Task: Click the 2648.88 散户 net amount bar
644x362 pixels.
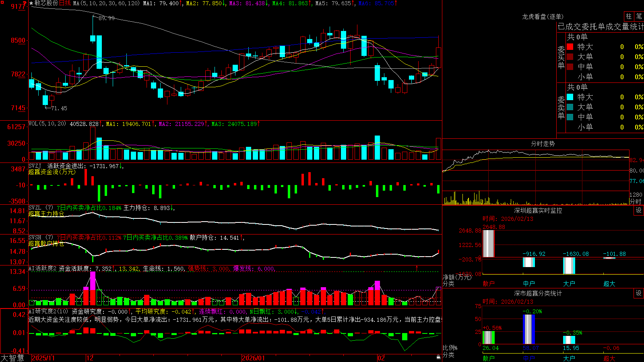Action: 488,244
